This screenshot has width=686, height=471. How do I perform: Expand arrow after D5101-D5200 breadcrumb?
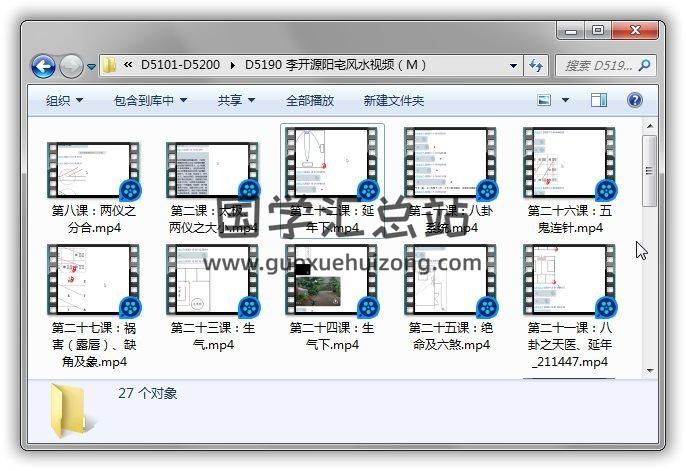coord(233,66)
